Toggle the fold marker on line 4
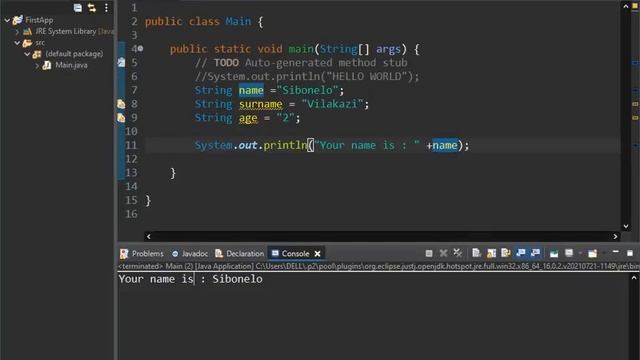This screenshot has height=360, width=640. pos(140,49)
